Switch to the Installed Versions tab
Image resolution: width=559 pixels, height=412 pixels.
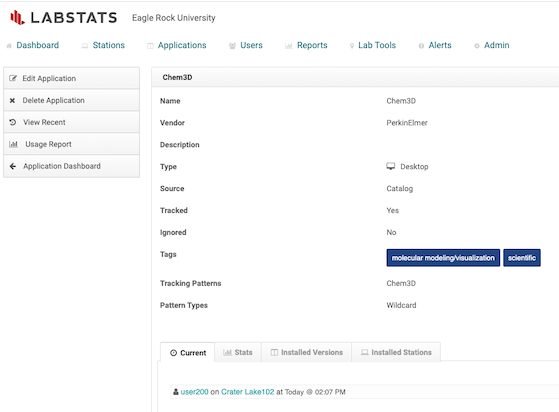click(x=307, y=352)
